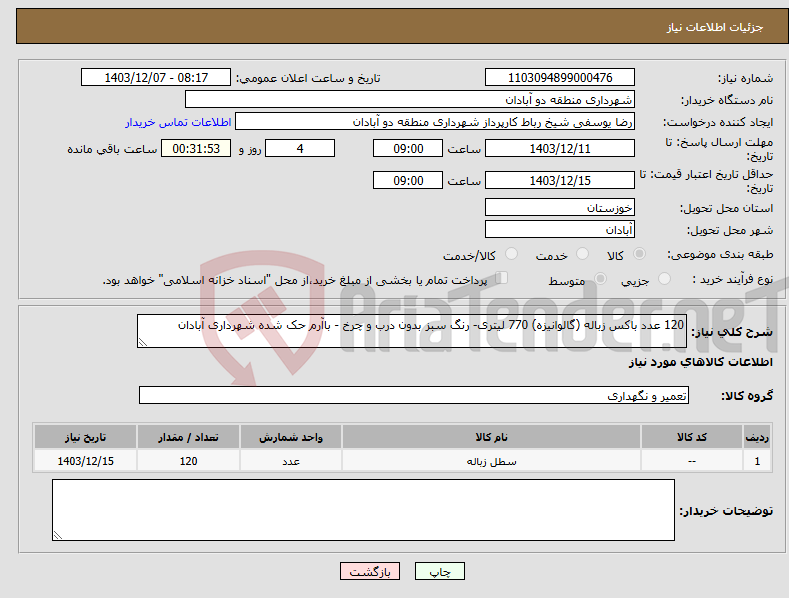This screenshot has width=789, height=598.
Task: Click the شماره نیاز field 1103094899000476
Action: point(560,78)
